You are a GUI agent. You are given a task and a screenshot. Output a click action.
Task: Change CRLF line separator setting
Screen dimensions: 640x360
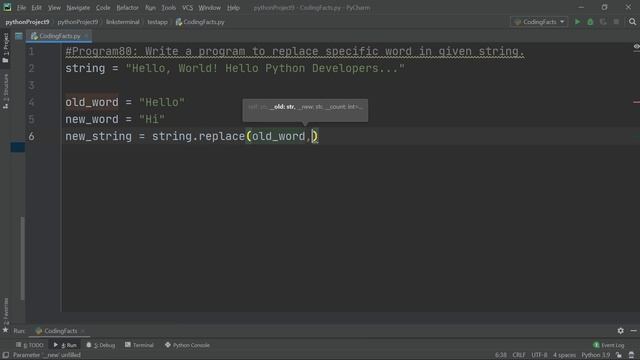[x=519, y=355]
